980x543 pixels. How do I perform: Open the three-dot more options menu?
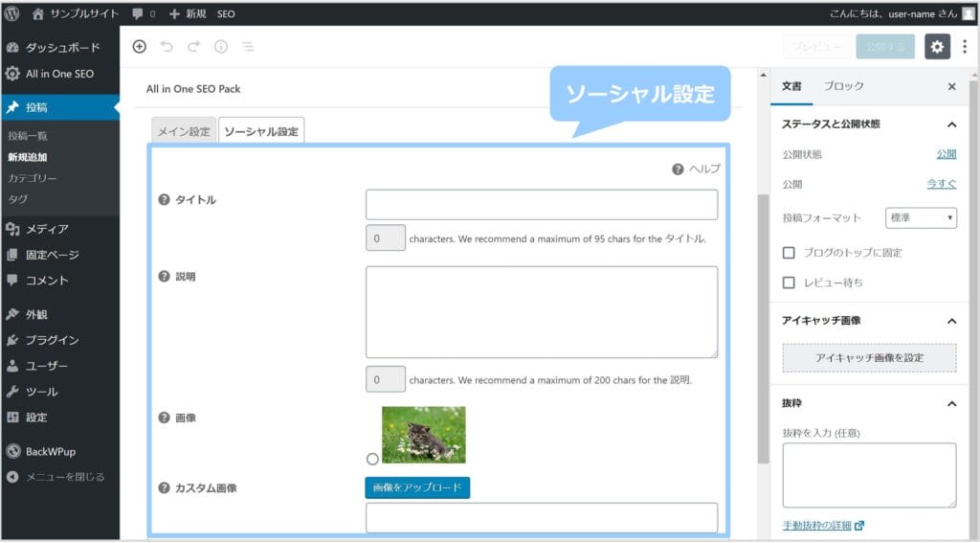pyautogui.click(x=964, y=46)
